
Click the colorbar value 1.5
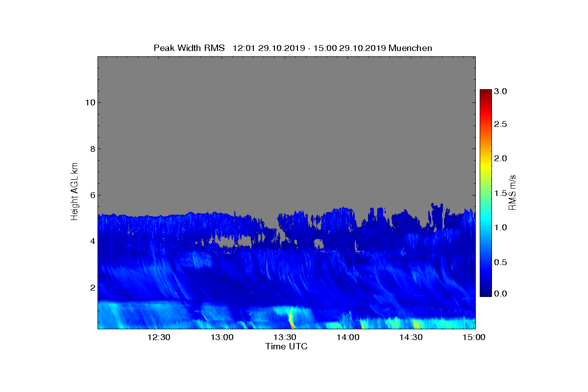pyautogui.click(x=500, y=193)
